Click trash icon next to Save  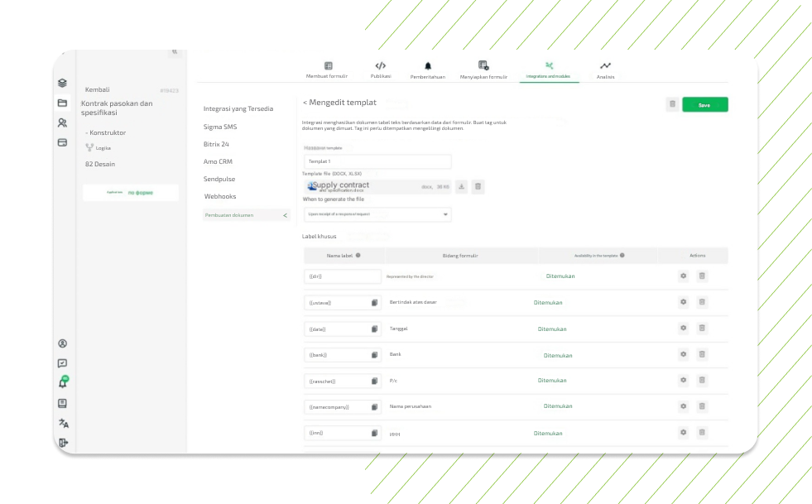coord(672,104)
